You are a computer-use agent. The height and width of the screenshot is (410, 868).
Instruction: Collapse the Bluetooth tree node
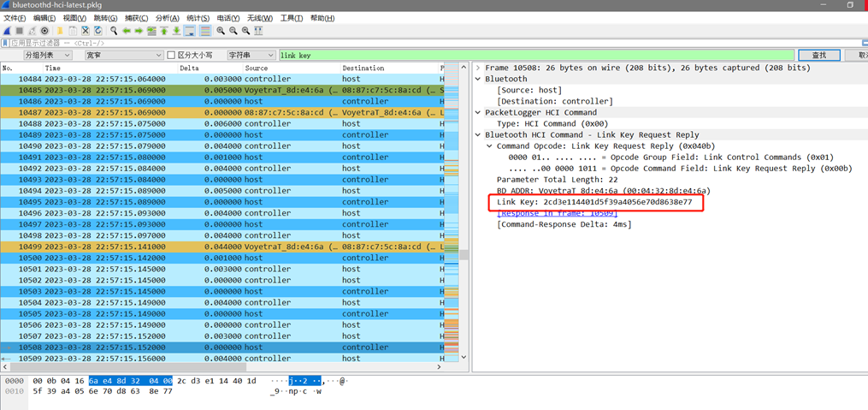(478, 80)
